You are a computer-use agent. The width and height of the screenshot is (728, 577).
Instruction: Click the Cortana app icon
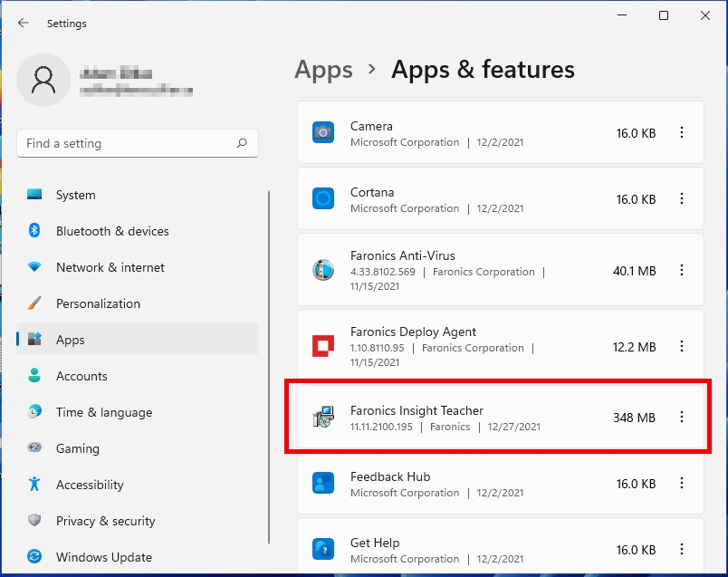(x=323, y=198)
